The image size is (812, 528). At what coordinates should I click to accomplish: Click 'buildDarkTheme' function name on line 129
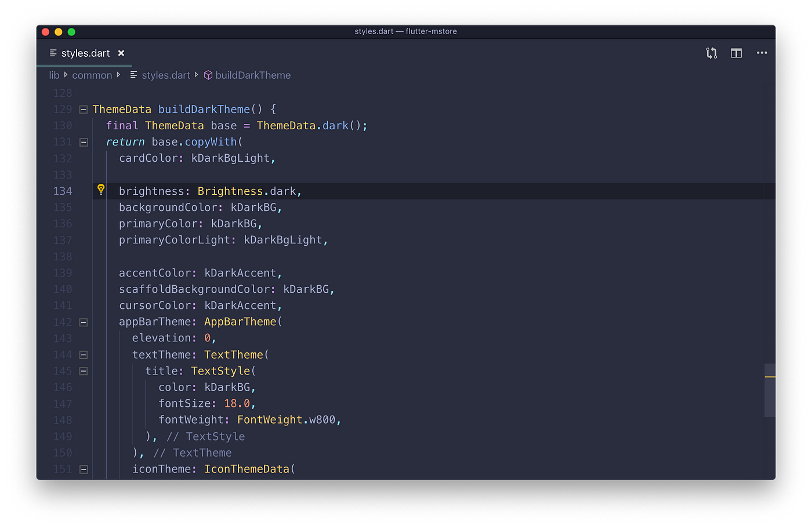pos(204,110)
